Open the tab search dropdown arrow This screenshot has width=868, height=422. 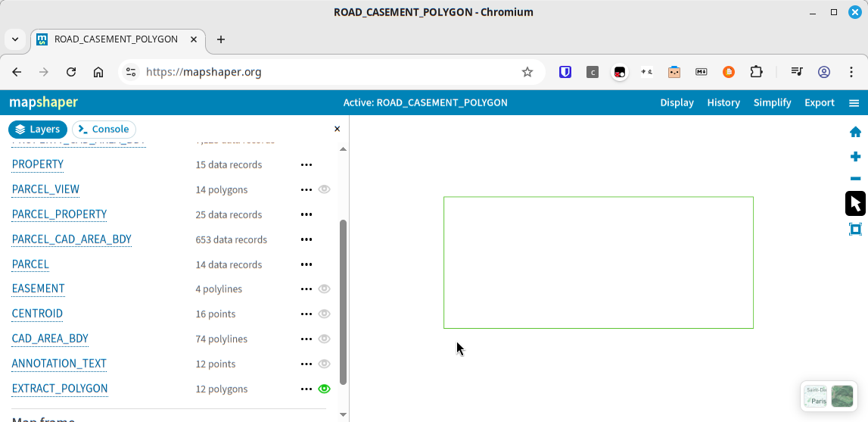click(15, 39)
